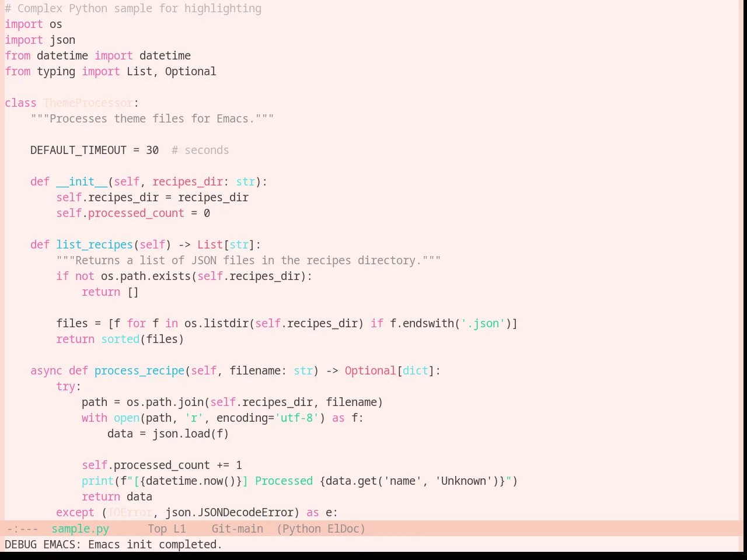This screenshot has height=560, width=747.
Task: Click the 'import json' line
Action: click(x=40, y=40)
